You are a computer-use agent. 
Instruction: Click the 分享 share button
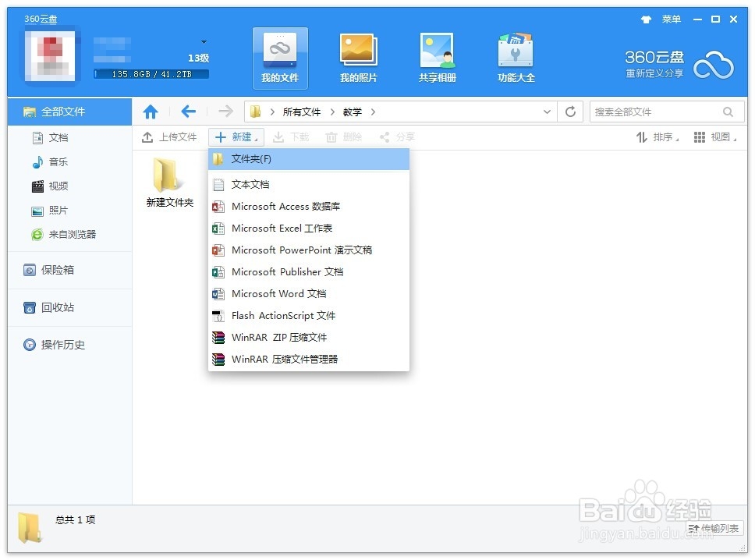coord(397,137)
